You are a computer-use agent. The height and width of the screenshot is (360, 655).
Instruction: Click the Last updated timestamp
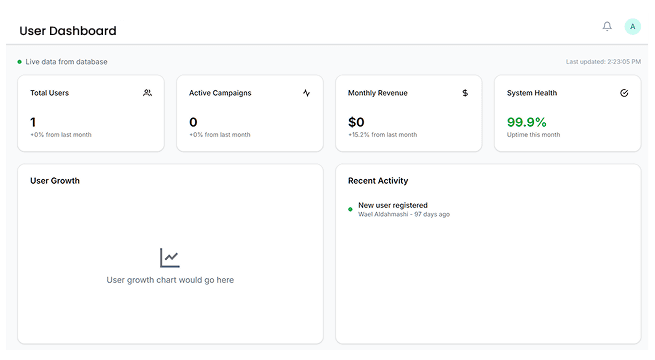(x=603, y=62)
